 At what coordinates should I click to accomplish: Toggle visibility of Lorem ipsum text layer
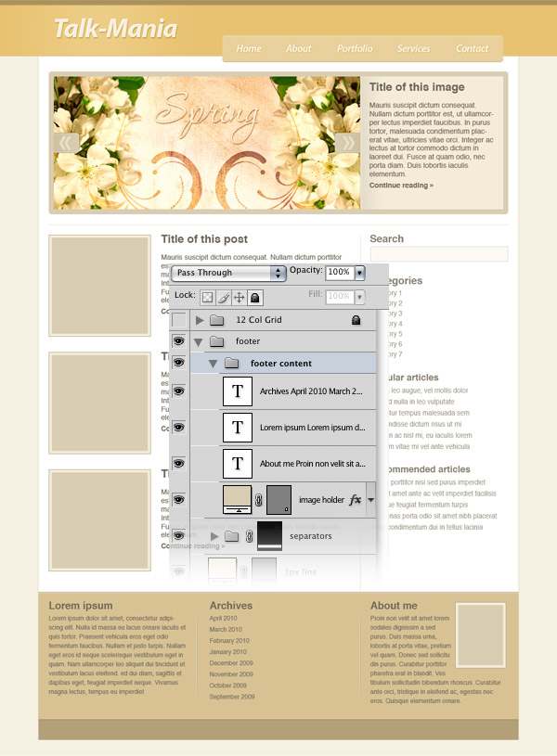pos(179,428)
